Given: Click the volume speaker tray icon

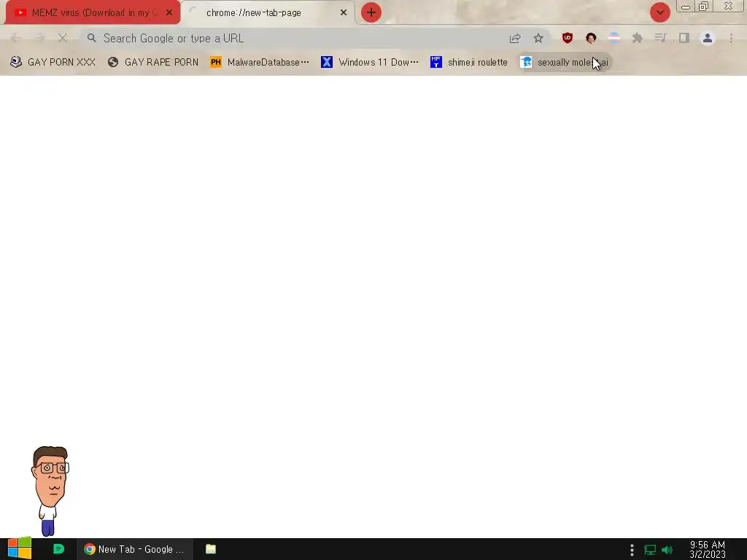Looking at the screenshot, I should (x=667, y=550).
